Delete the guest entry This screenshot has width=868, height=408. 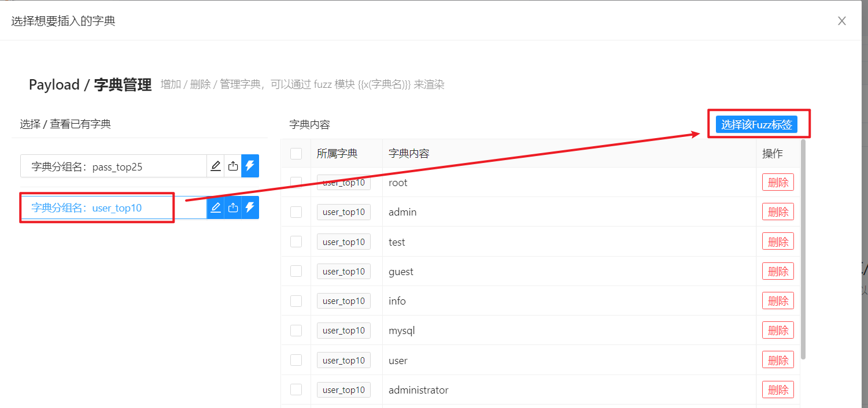click(x=778, y=271)
